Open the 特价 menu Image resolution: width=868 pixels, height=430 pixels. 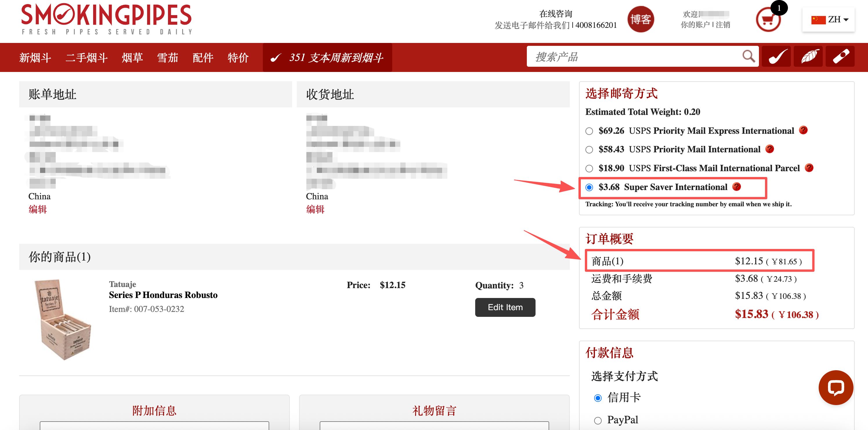238,58
